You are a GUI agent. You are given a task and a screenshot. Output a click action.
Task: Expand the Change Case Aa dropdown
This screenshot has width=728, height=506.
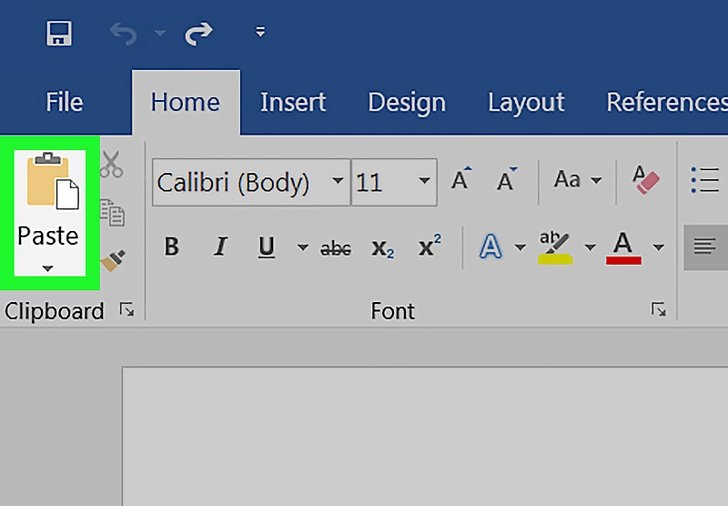tap(578, 181)
